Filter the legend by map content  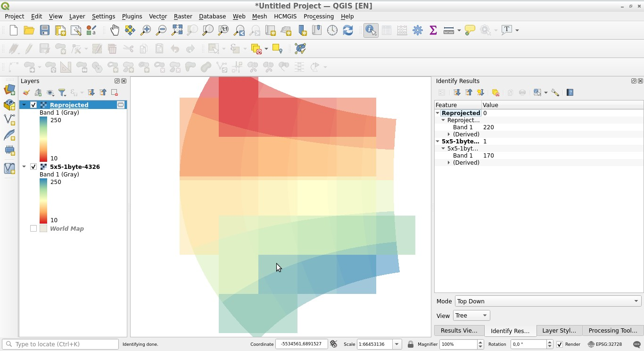(62, 92)
